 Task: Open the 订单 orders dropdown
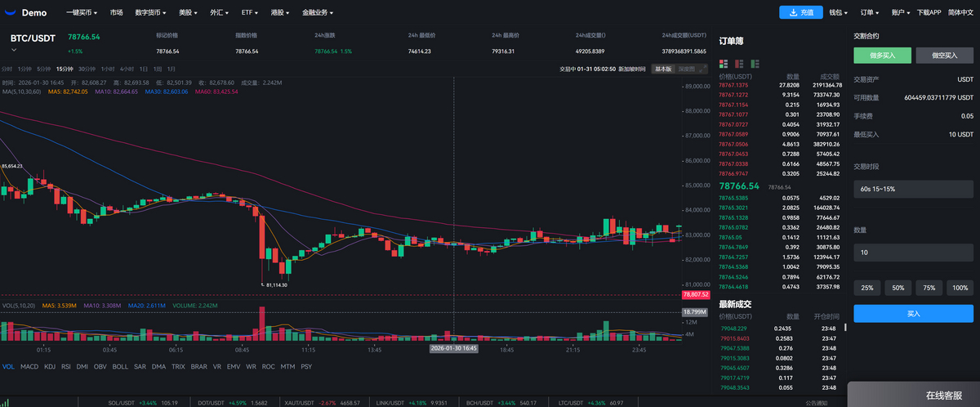[x=870, y=13]
